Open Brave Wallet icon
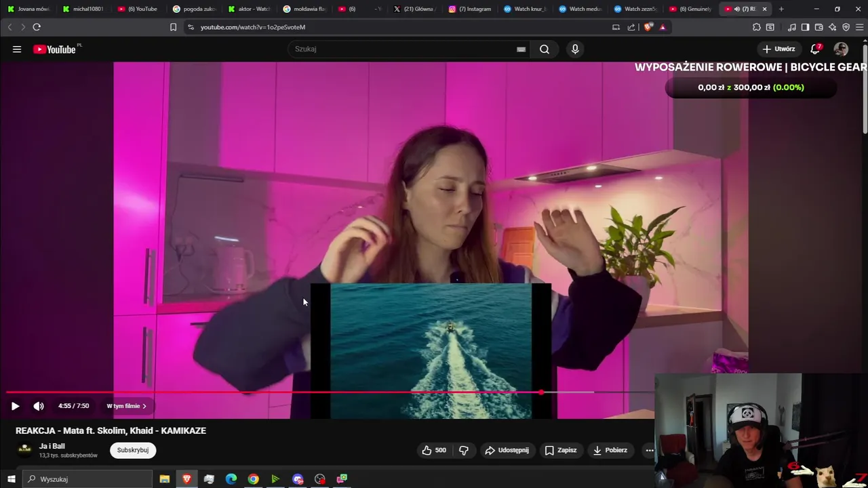The height and width of the screenshot is (488, 868). pyautogui.click(x=818, y=27)
